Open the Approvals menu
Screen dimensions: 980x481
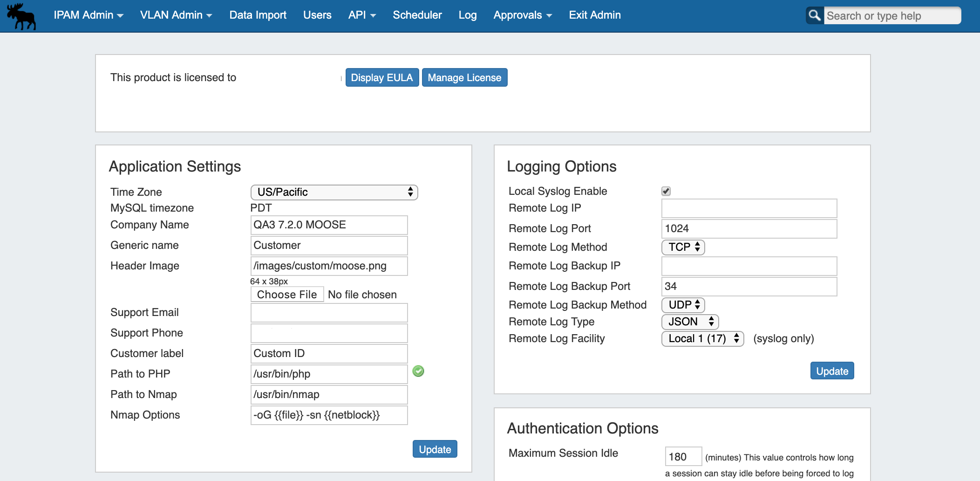click(523, 15)
